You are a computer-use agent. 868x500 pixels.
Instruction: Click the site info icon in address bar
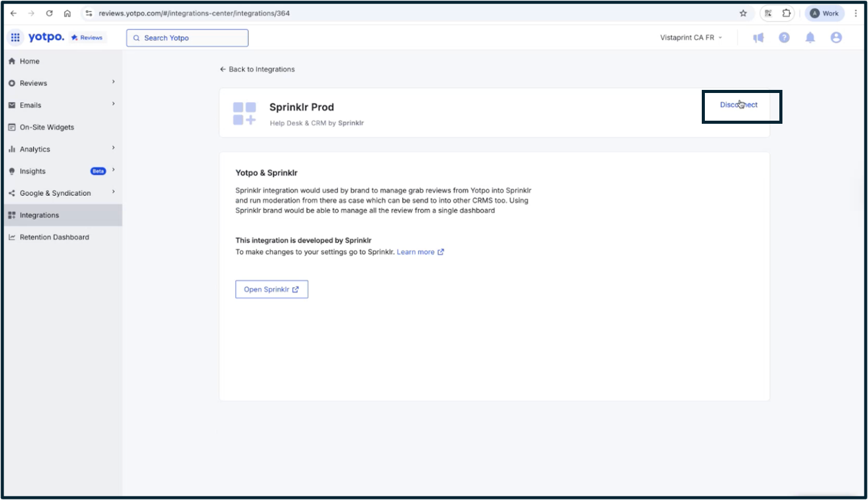[89, 13]
